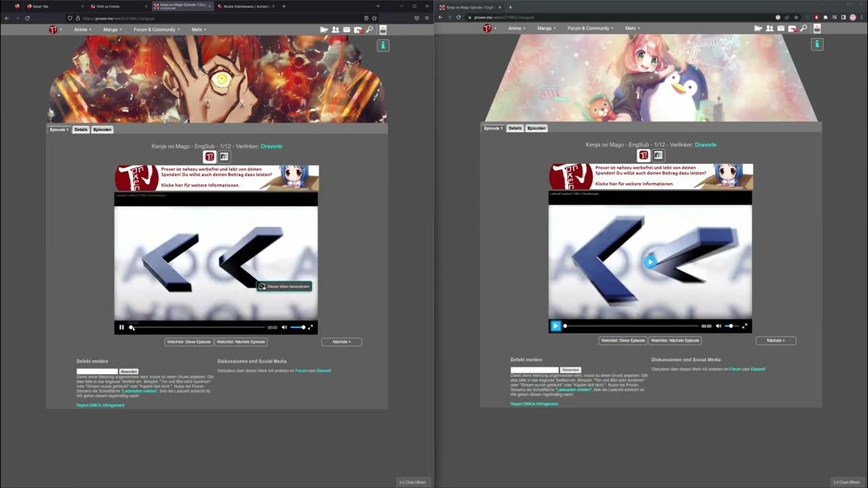Open the Mehr dropdown in the right window
The image size is (868, 488).
[633, 28]
